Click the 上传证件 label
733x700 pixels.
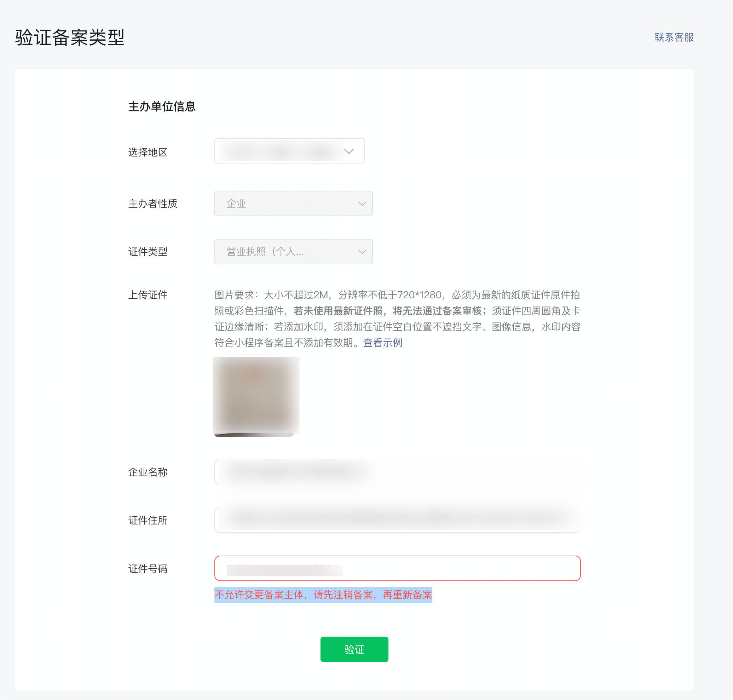click(x=148, y=295)
